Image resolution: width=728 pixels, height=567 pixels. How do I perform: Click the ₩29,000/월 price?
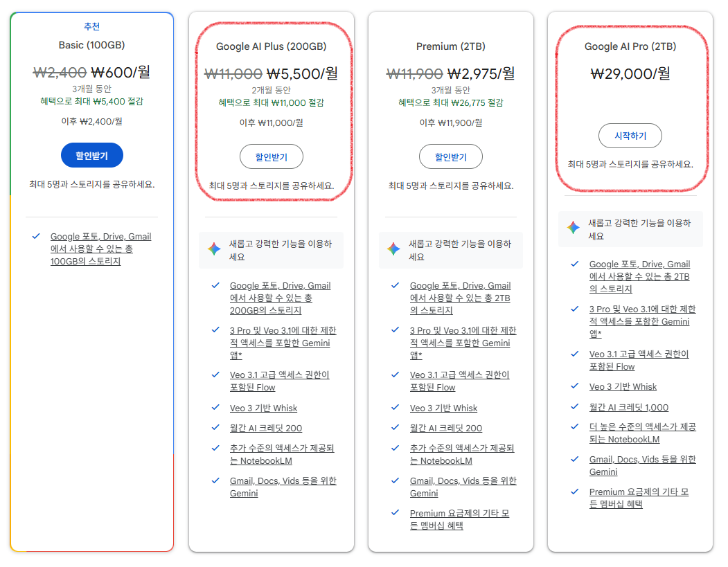[630, 74]
